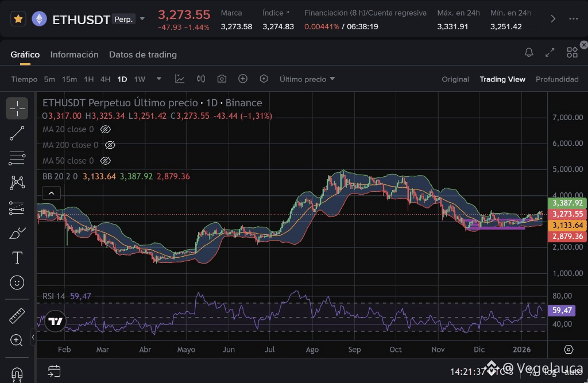This screenshot has height=383, width=588.
Task: Change candlestick chart type icon
Action: coord(201,79)
